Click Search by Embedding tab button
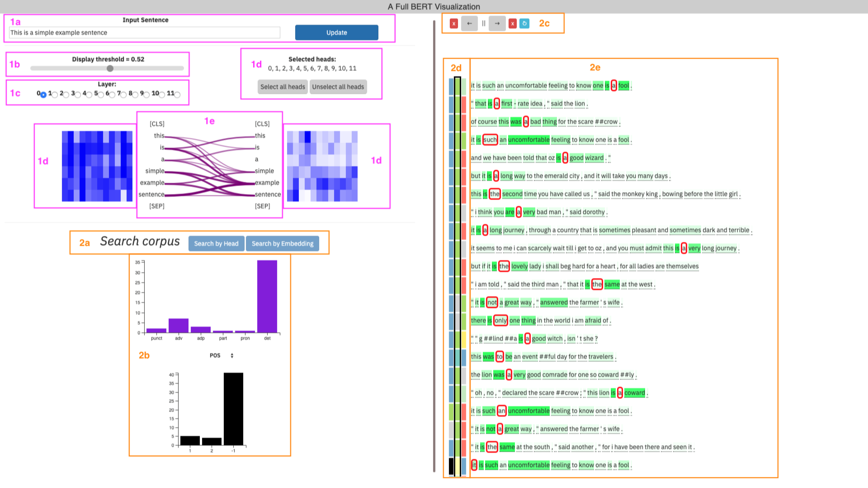868x488 pixels. pos(283,244)
